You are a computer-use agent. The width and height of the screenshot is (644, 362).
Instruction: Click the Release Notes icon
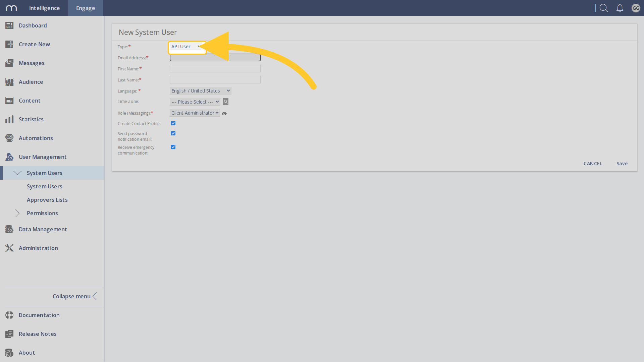[x=9, y=334]
